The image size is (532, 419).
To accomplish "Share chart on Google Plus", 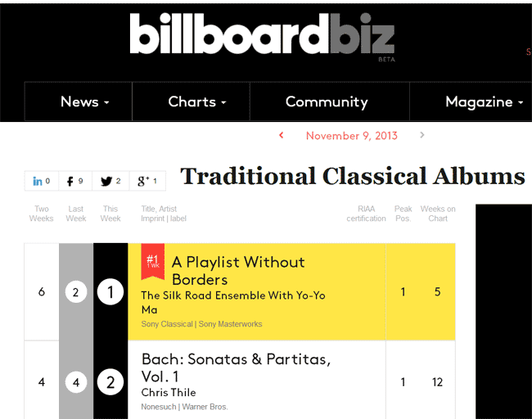I will [147, 181].
